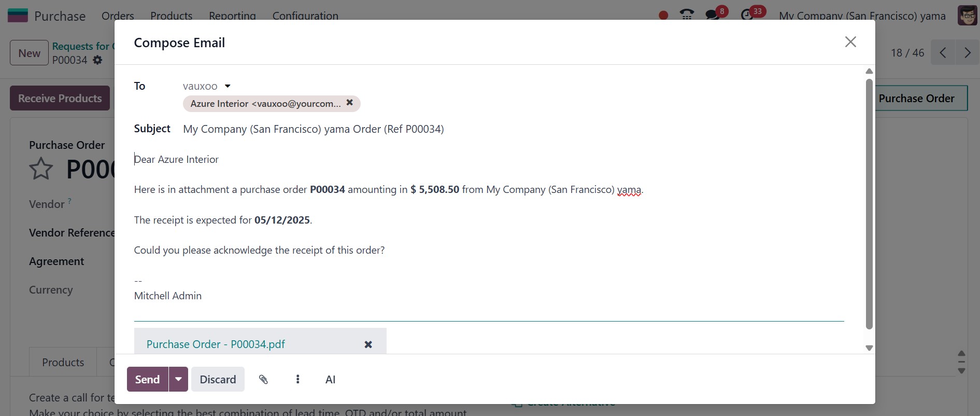Select the Products tab

click(x=63, y=362)
